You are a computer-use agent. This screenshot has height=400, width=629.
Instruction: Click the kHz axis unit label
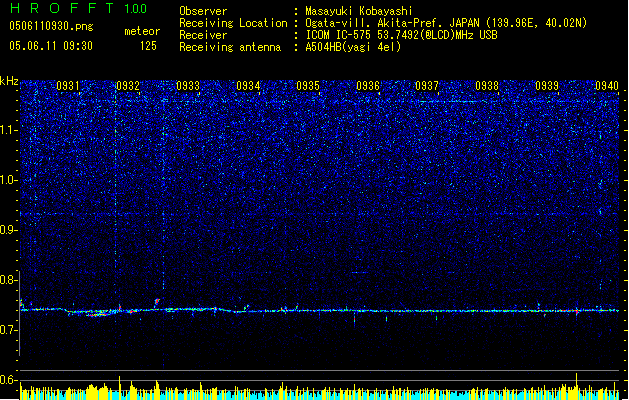tap(9, 81)
